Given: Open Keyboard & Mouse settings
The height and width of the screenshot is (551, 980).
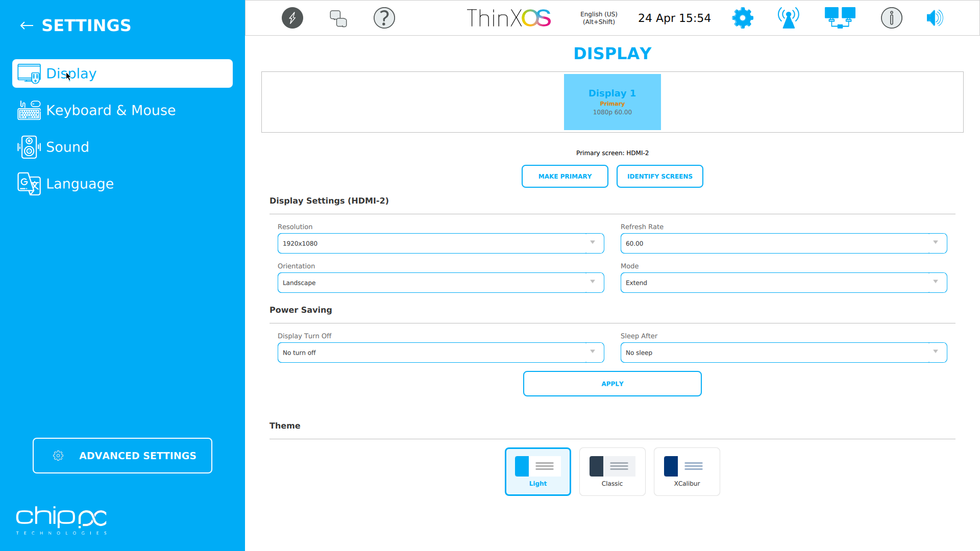Looking at the screenshot, I should [122, 110].
